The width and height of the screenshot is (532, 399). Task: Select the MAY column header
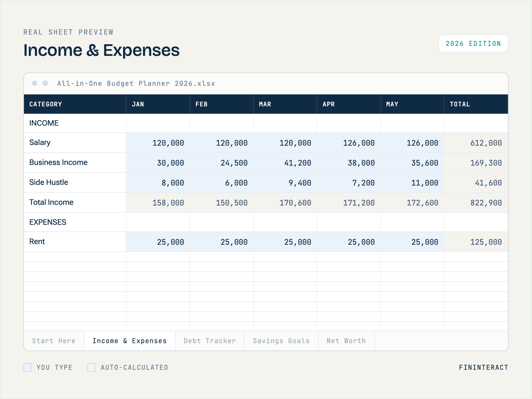coord(412,104)
